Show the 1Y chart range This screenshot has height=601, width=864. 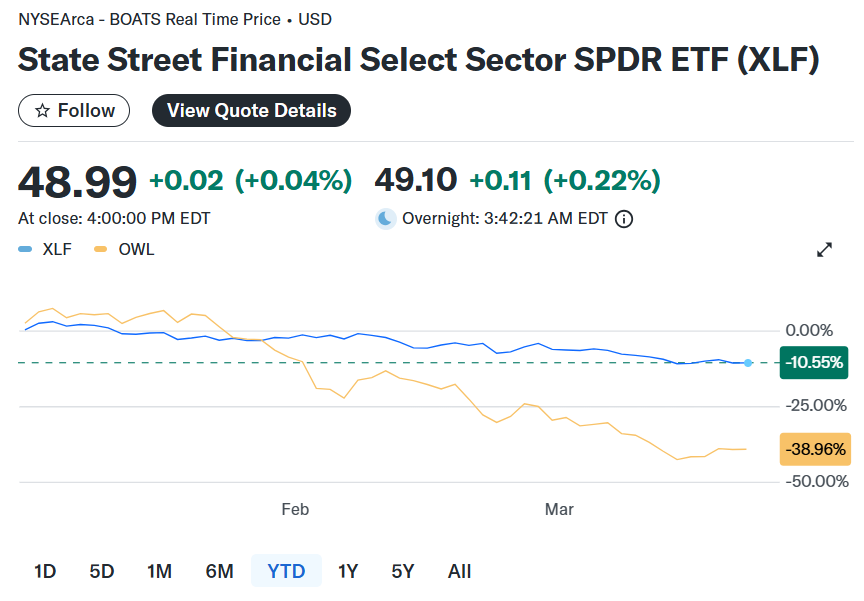point(348,571)
